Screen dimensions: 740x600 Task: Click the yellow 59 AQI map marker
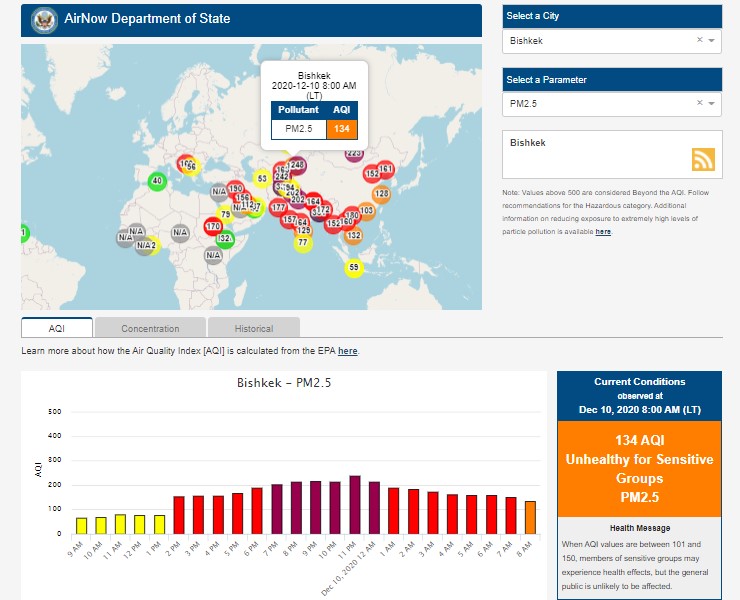pyautogui.click(x=353, y=267)
